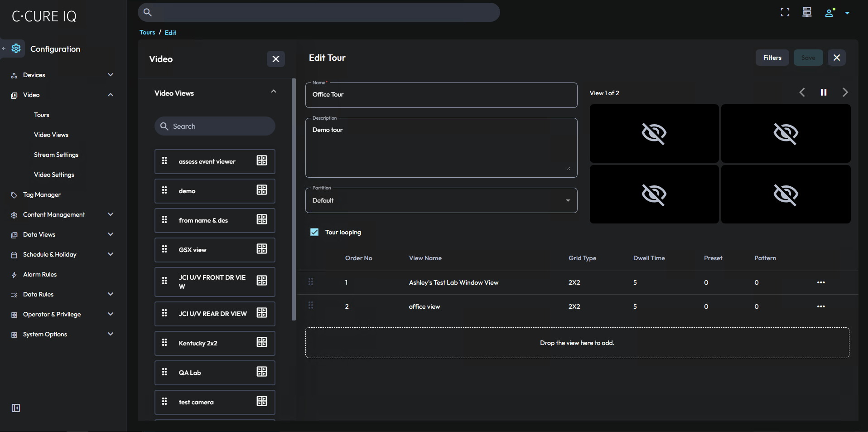Click the monitor icon in top toolbar
The image size is (868, 432).
tap(806, 12)
